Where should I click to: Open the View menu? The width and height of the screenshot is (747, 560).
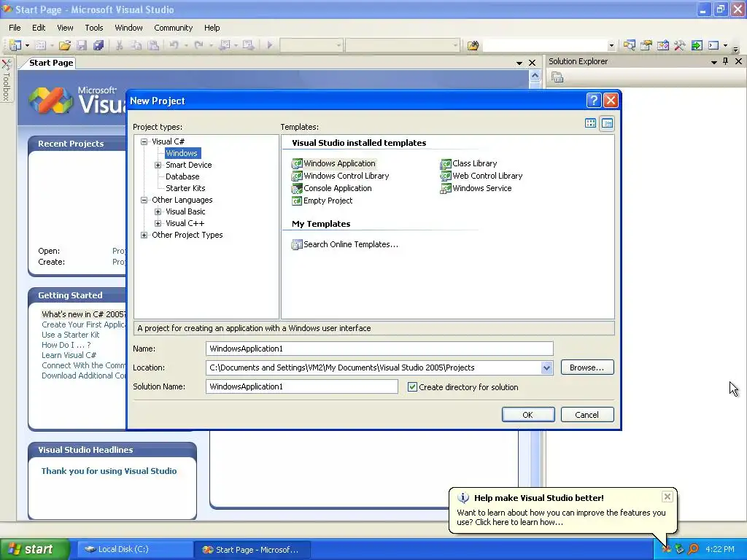(x=65, y=28)
